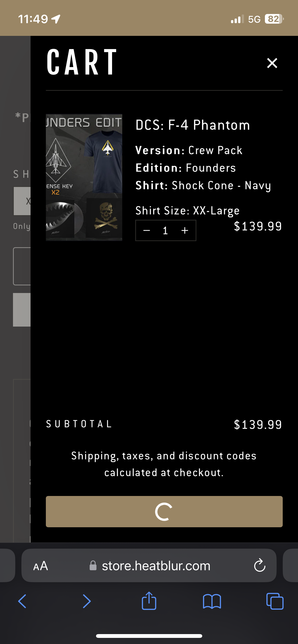Tap the location arrow in status bar
Screen dimensions: 298x644
(56, 19)
